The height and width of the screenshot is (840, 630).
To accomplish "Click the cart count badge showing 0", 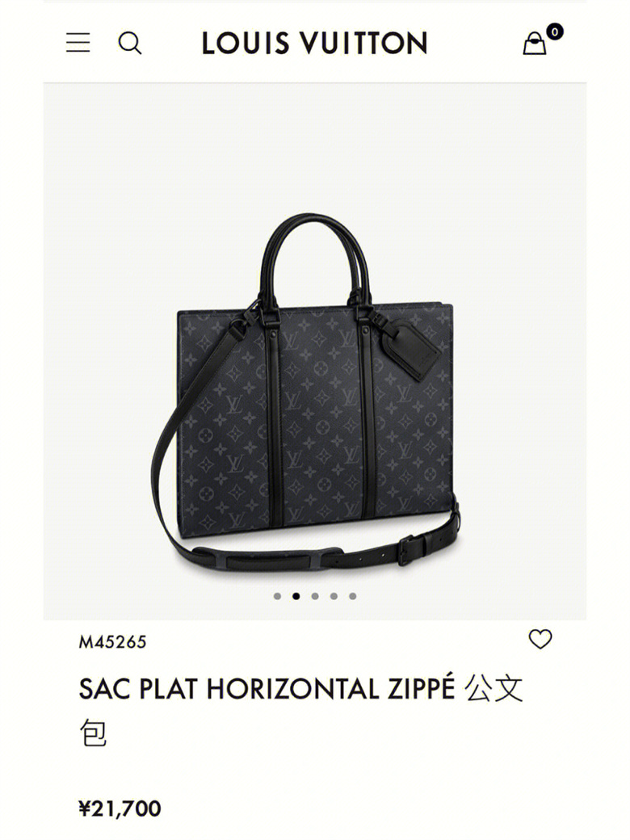I will coord(554,32).
